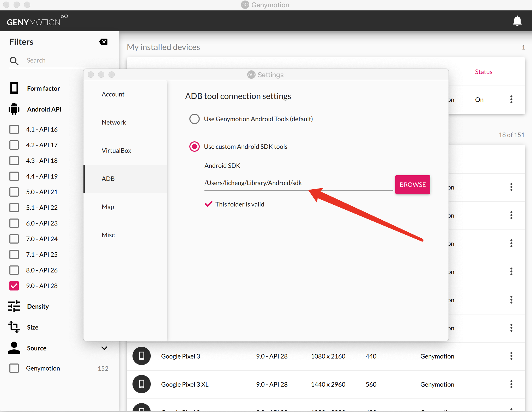The image size is (532, 412).
Task: Expand the Density filter section
Action: click(38, 306)
